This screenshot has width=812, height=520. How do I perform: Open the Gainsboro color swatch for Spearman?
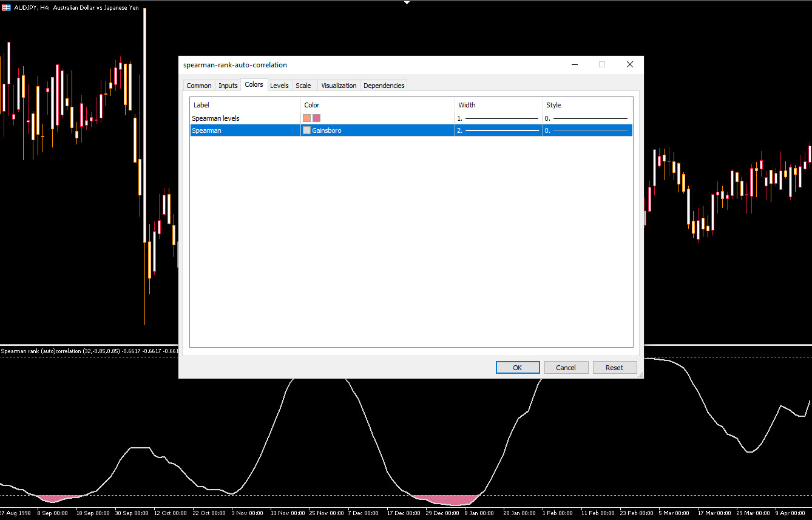[306, 130]
